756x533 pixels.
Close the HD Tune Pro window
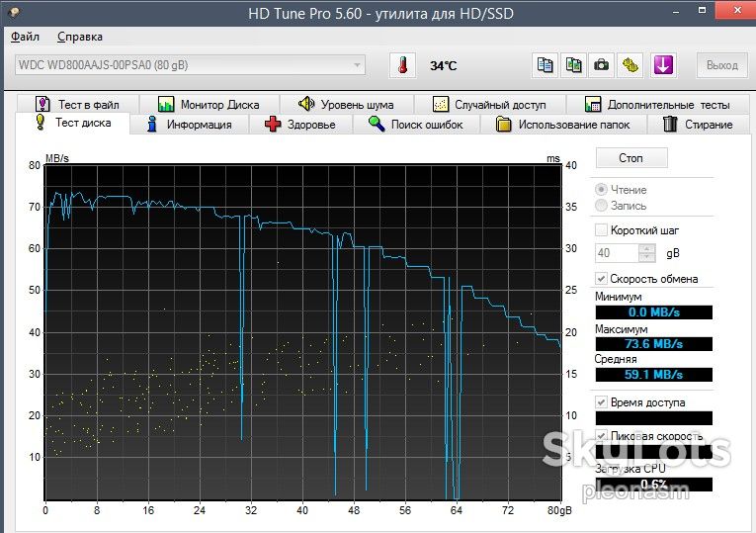(x=736, y=10)
